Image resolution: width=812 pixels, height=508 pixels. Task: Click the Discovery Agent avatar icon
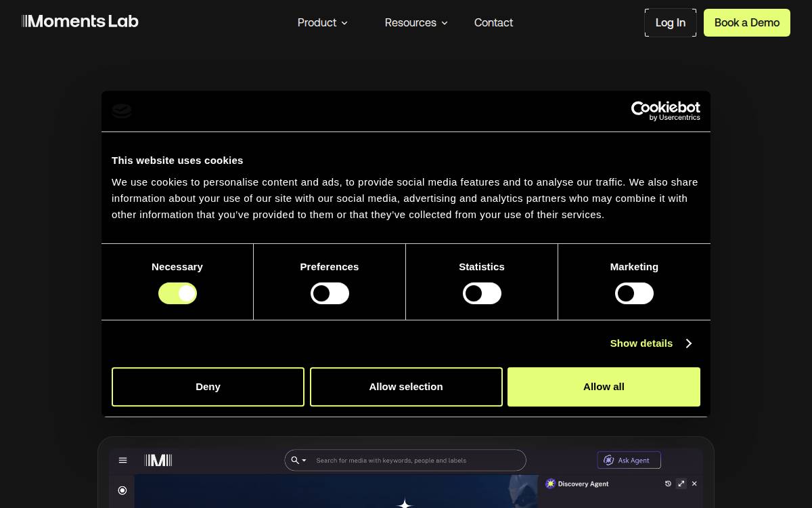pos(550,484)
